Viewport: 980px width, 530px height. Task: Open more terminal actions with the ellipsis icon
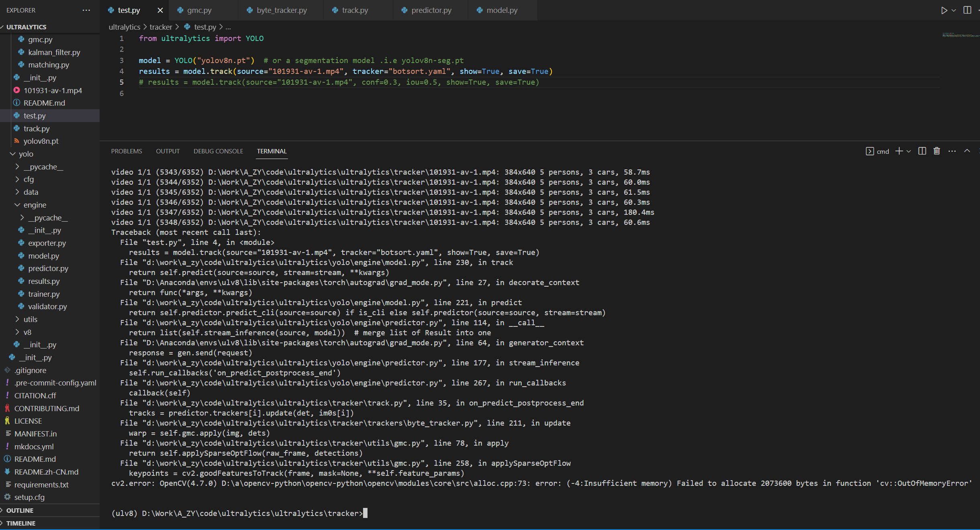[x=951, y=151]
